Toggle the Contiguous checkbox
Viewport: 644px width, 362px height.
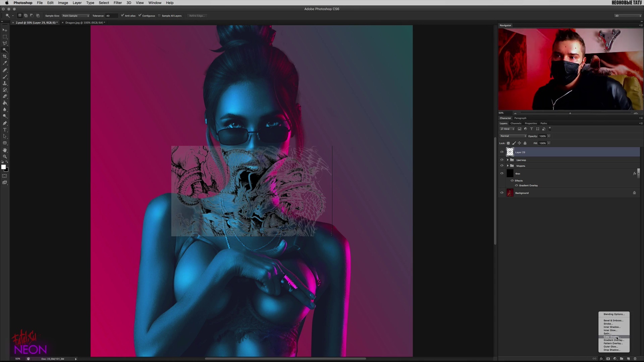tap(140, 15)
